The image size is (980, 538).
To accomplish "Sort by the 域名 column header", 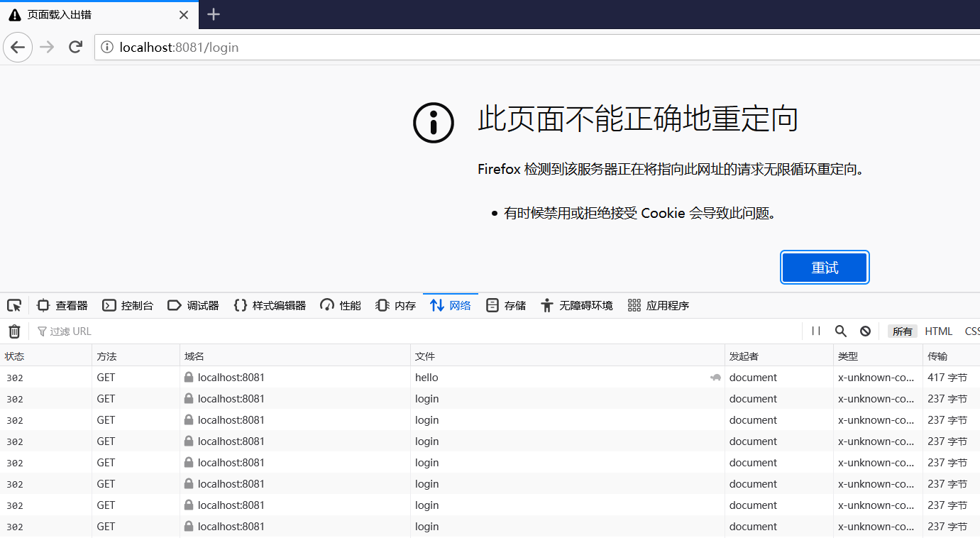I will point(295,356).
